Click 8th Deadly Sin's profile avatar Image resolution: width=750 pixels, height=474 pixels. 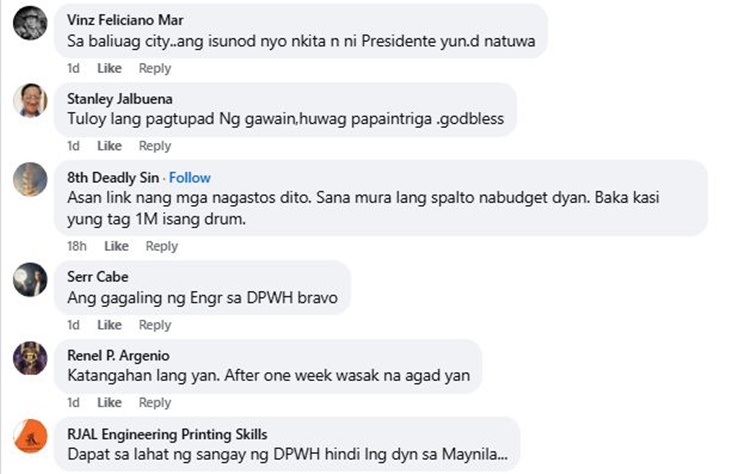[x=30, y=179]
